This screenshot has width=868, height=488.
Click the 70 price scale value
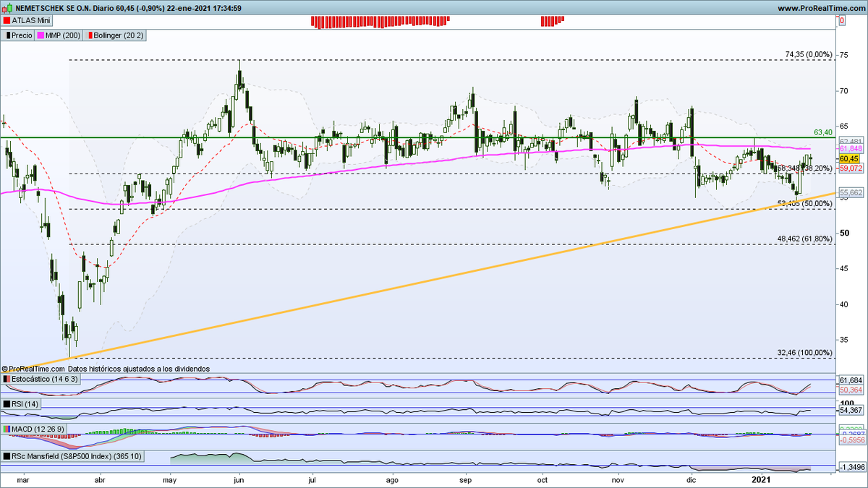(x=843, y=91)
